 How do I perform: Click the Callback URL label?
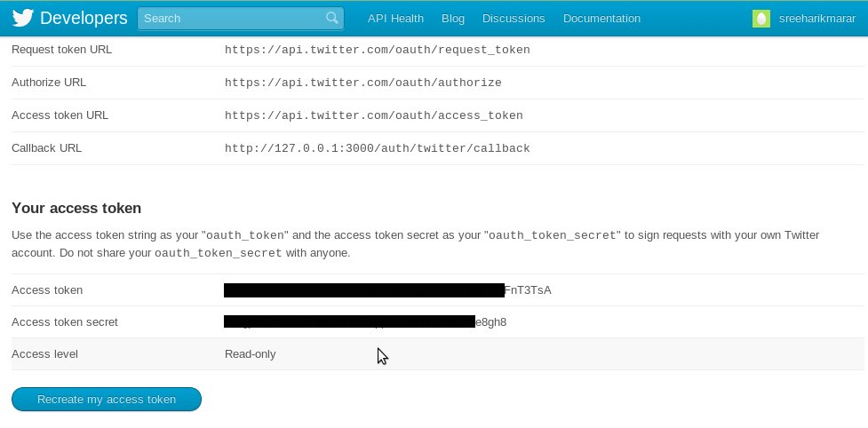pos(46,148)
